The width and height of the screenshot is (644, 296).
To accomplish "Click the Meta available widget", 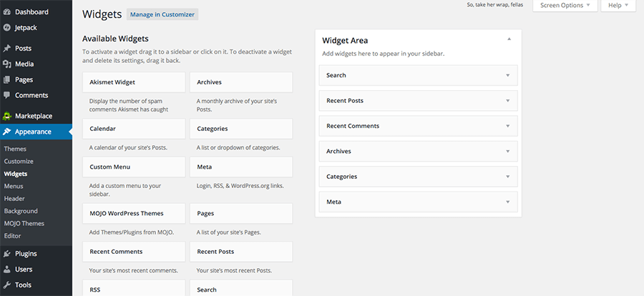I will (241, 167).
